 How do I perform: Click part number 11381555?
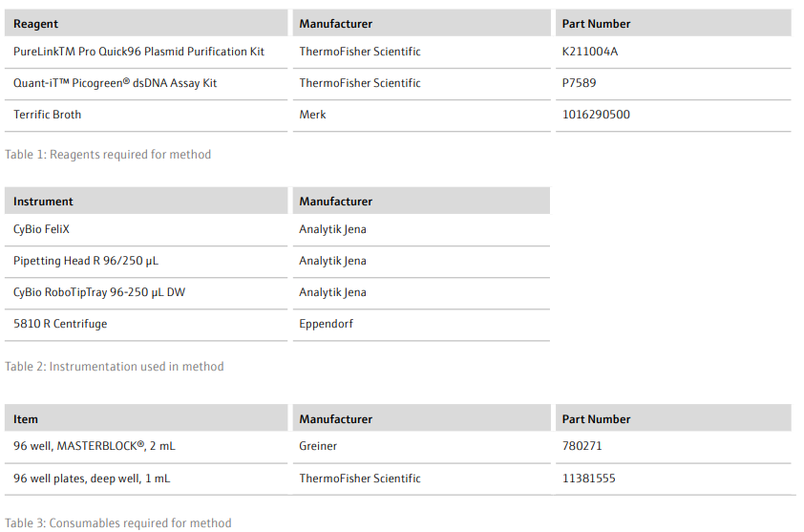click(x=588, y=479)
